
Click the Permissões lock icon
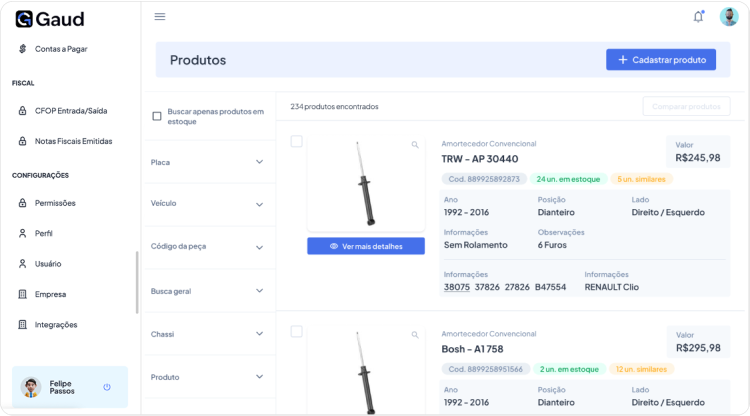click(23, 203)
